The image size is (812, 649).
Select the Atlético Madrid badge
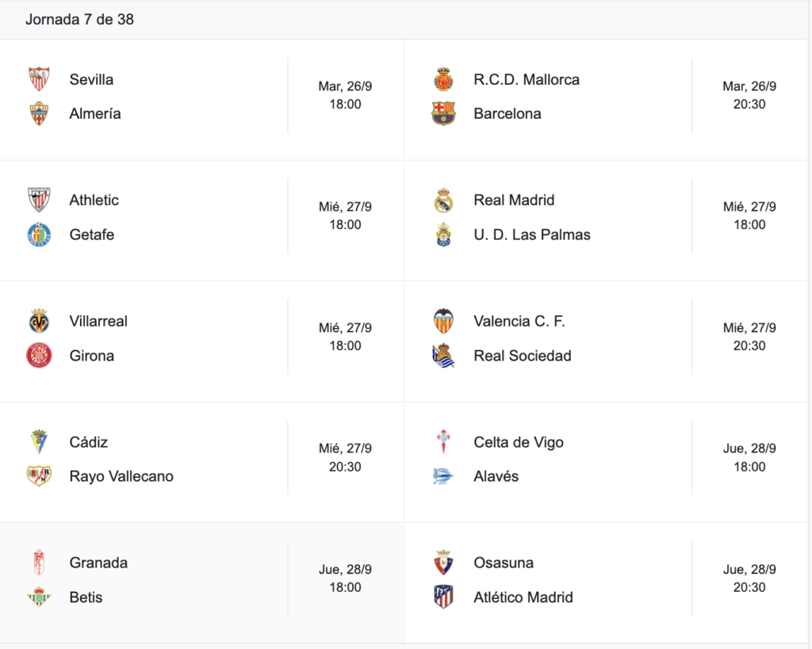(443, 597)
